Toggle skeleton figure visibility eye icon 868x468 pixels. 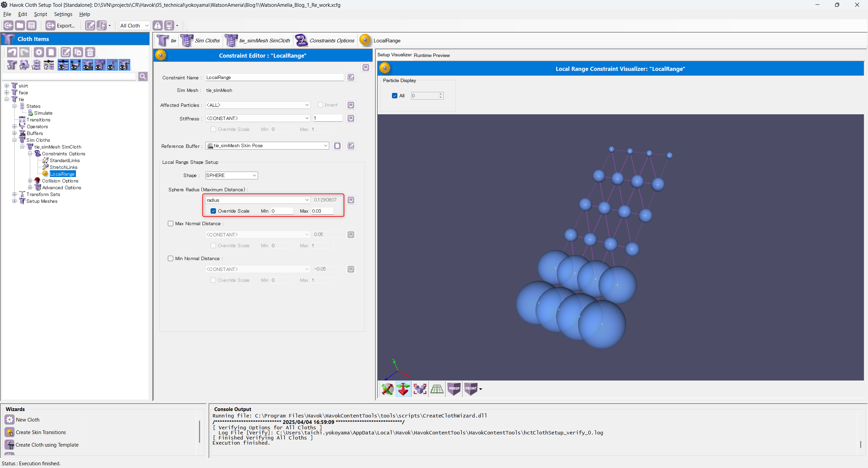pyautogui.click(x=112, y=65)
